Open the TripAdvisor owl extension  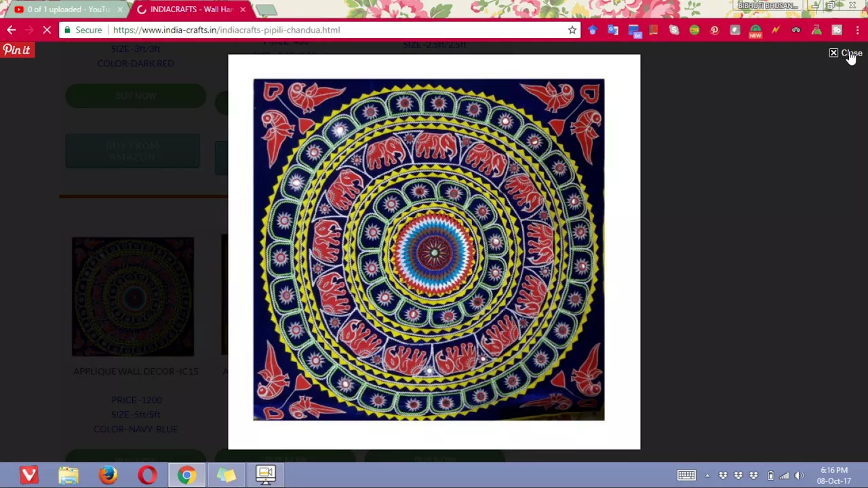tap(796, 30)
